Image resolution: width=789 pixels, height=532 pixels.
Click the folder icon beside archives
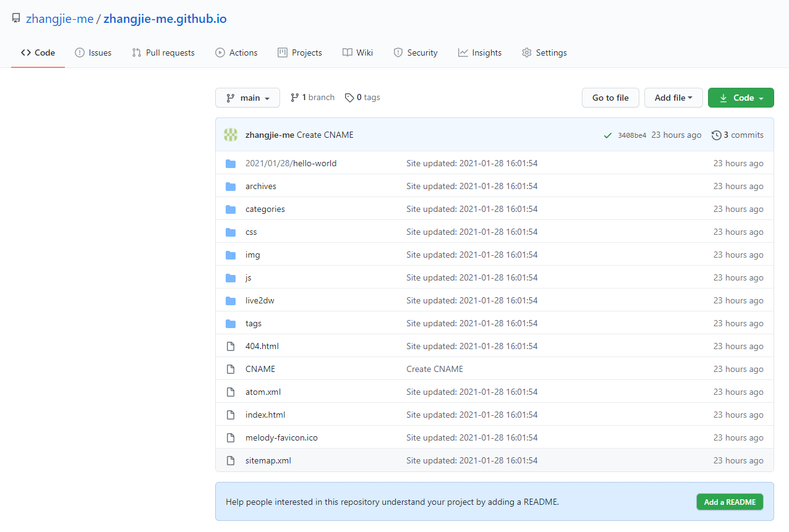(231, 187)
